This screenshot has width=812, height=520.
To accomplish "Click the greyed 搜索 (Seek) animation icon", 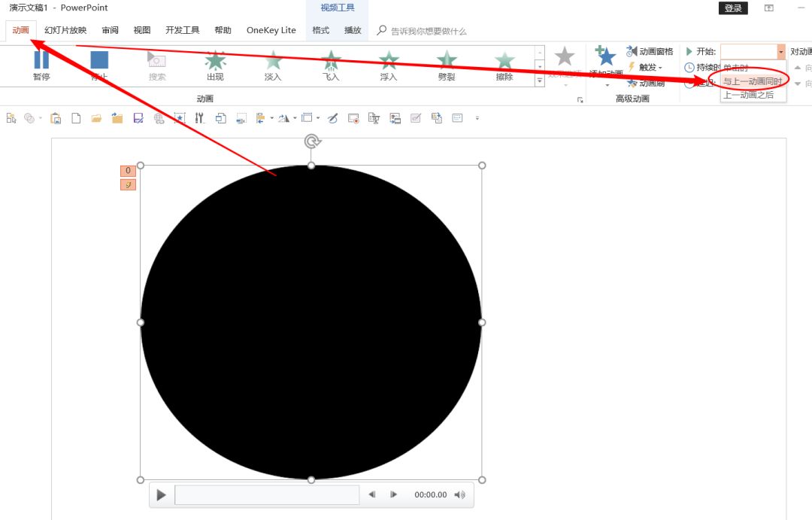I will pos(157,65).
